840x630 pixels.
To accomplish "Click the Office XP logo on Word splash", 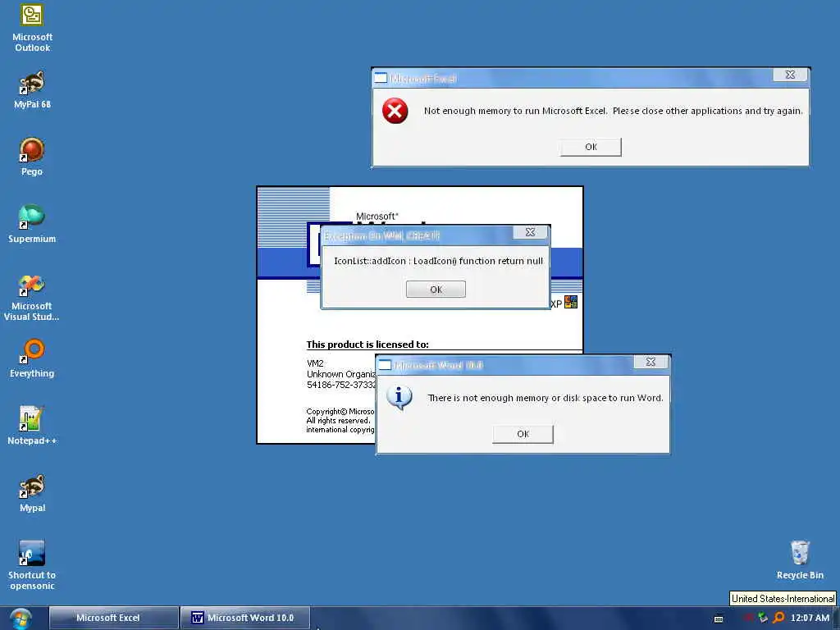I will pyautogui.click(x=571, y=302).
